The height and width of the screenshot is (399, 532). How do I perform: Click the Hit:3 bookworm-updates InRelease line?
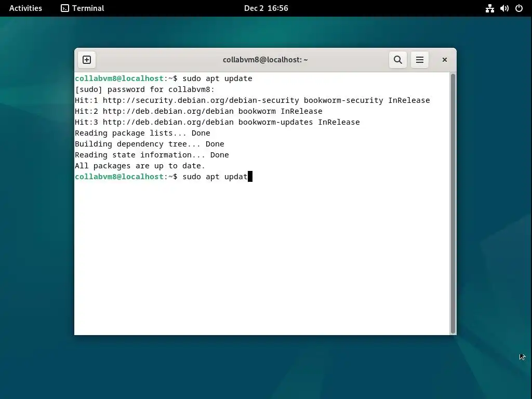(x=217, y=122)
